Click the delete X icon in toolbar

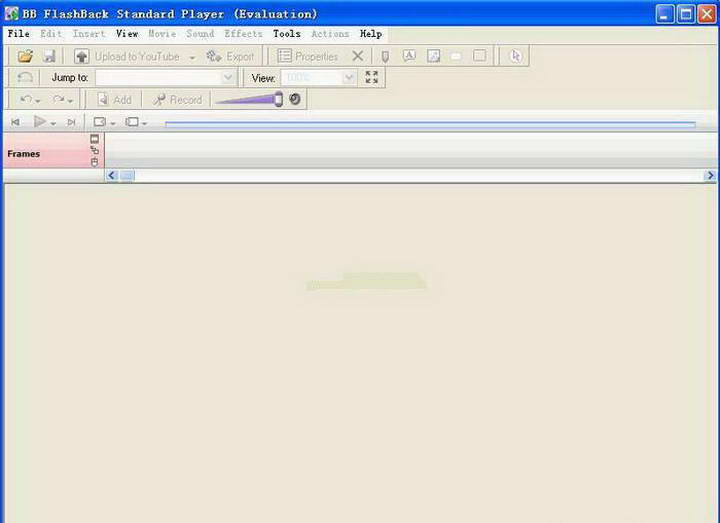pos(358,56)
